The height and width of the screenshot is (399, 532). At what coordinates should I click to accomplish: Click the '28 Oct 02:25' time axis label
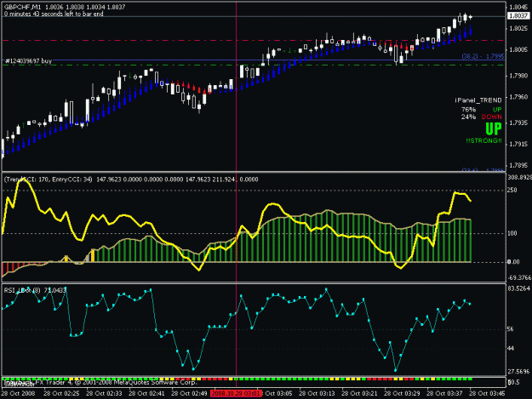(61, 394)
